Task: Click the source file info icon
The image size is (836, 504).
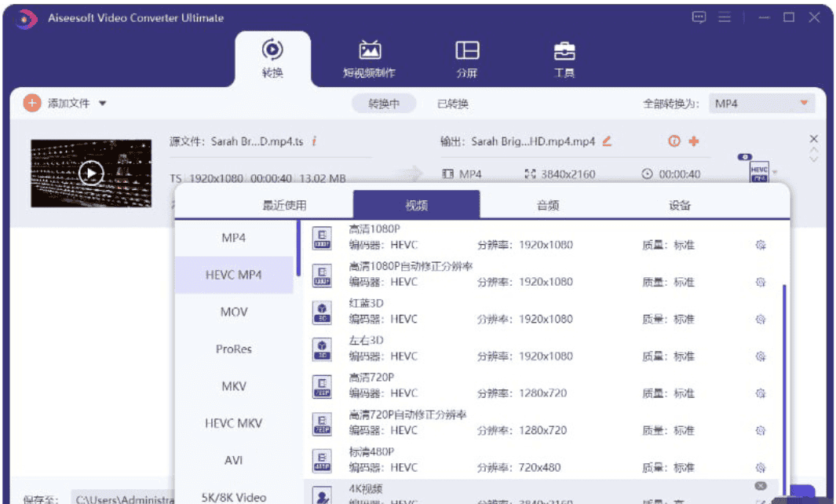Action: [x=314, y=142]
